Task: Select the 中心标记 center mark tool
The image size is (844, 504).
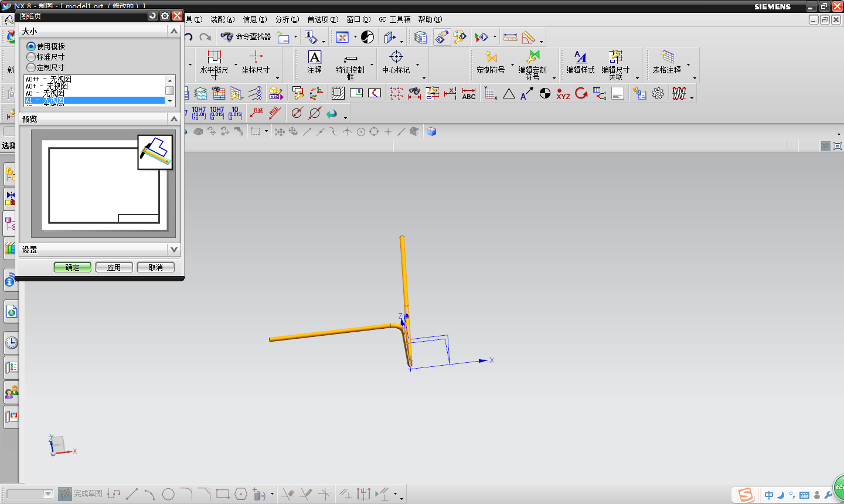Action: pyautogui.click(x=396, y=62)
